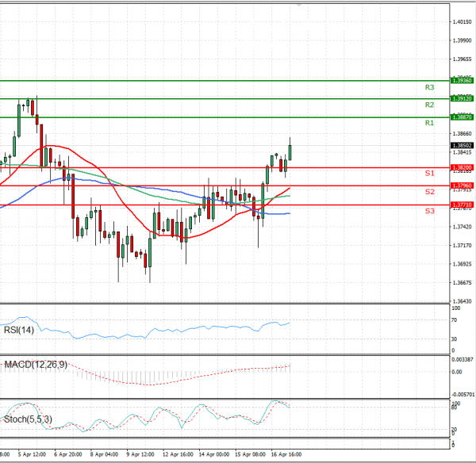Image resolution: width=476 pixels, height=463 pixels.
Task: Click the 5 Apr 12:00 time label
Action: [32, 454]
